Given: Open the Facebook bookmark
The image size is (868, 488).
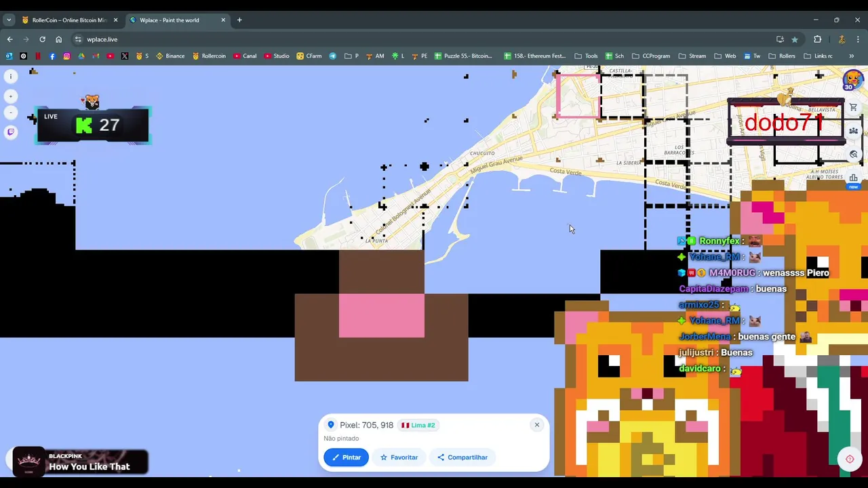Looking at the screenshot, I should [52, 56].
